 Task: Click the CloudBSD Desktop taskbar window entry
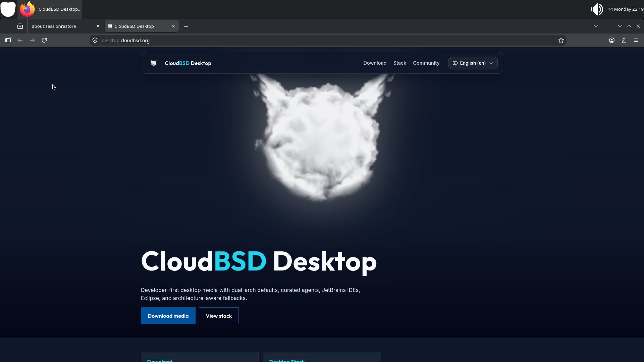click(x=50, y=9)
